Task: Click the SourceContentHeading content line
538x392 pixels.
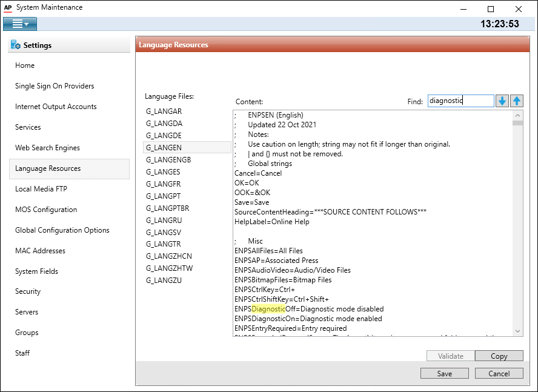Action: 330,212
